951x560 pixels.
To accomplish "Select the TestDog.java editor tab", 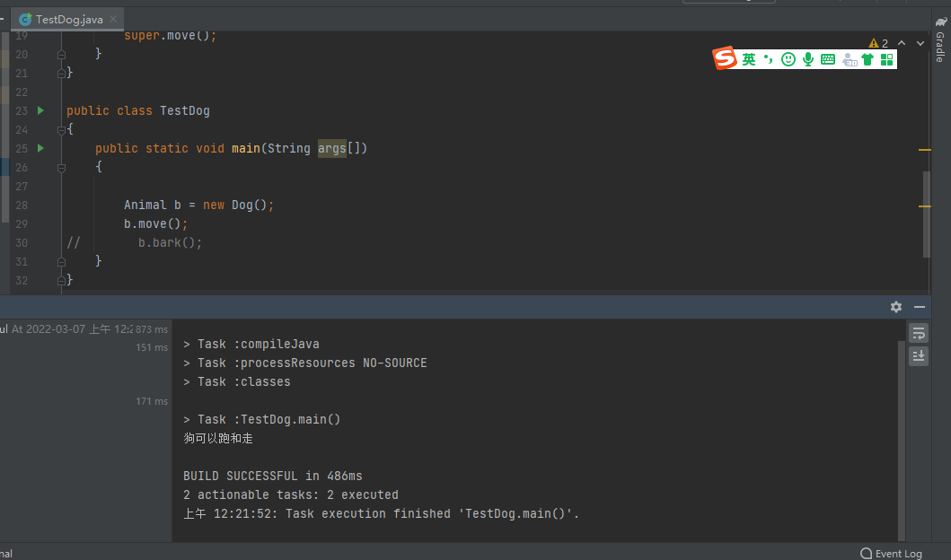I will coord(67,19).
